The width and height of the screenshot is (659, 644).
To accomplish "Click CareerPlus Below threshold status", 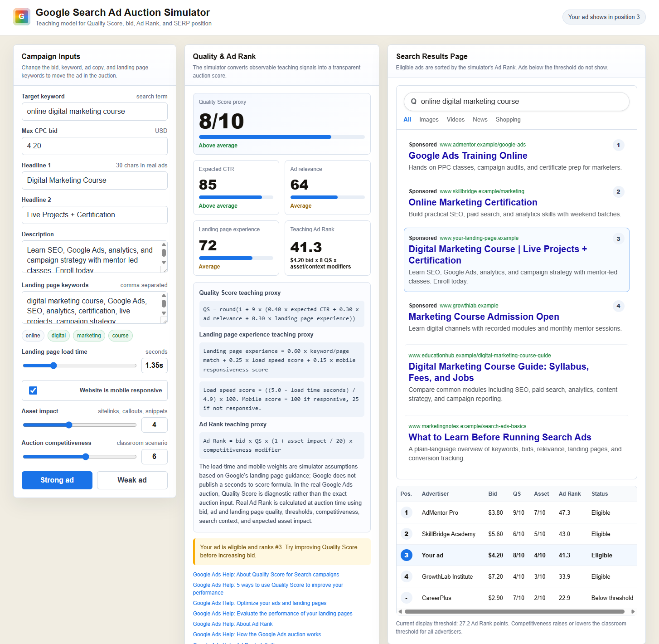I will (612, 598).
